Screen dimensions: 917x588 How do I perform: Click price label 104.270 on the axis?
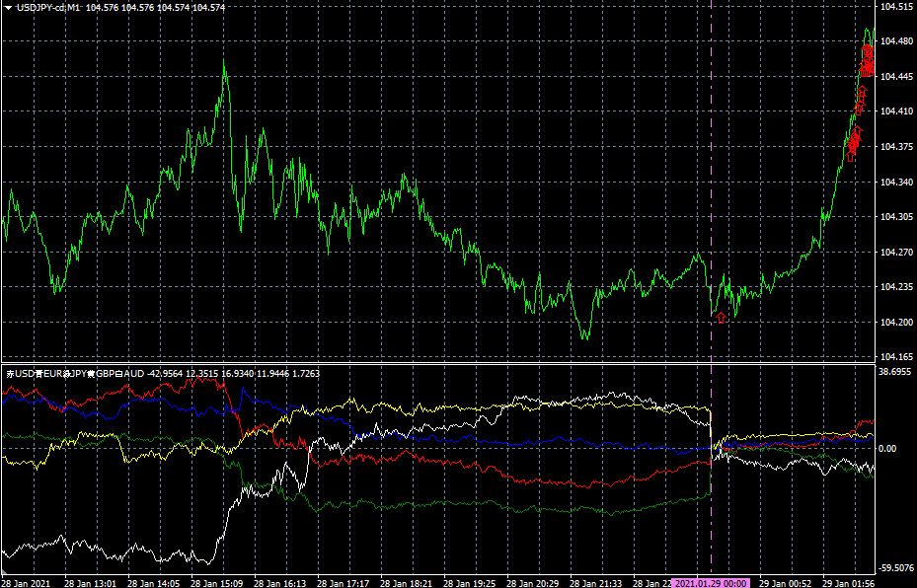[896, 252]
